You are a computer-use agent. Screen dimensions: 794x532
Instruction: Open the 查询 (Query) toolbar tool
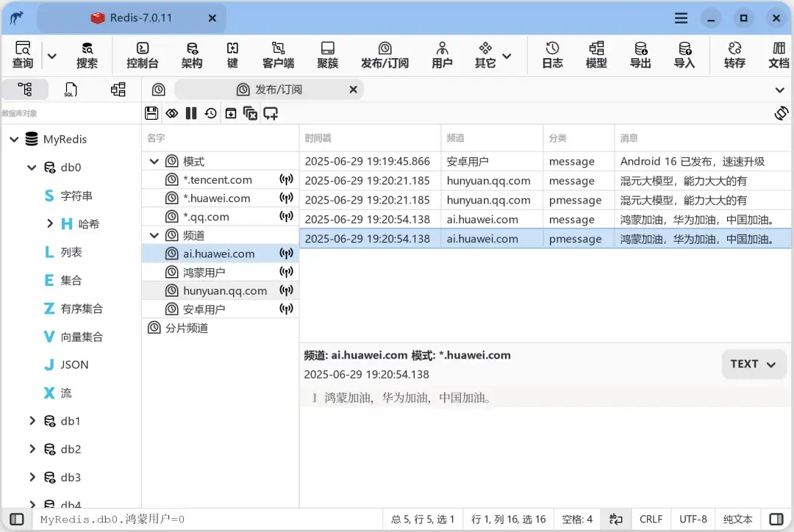tap(22, 54)
